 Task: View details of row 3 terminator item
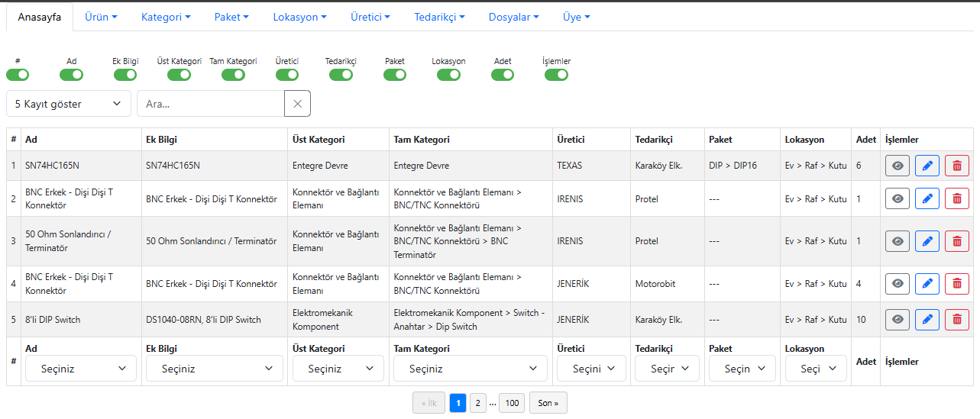898,241
